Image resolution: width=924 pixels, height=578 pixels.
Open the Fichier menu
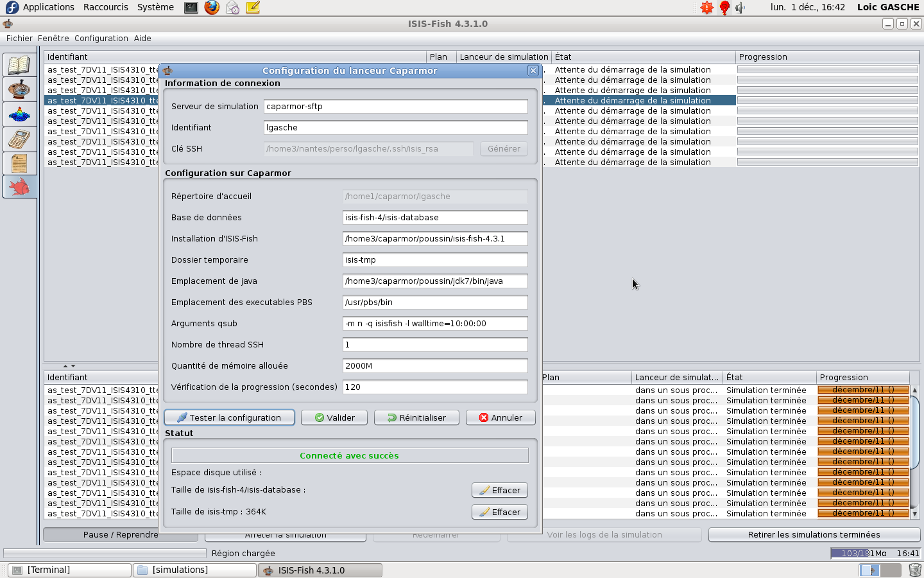pyautogui.click(x=19, y=39)
